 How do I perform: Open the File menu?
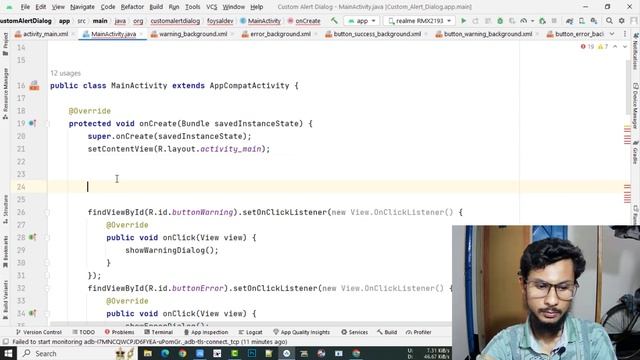tap(25, 7)
